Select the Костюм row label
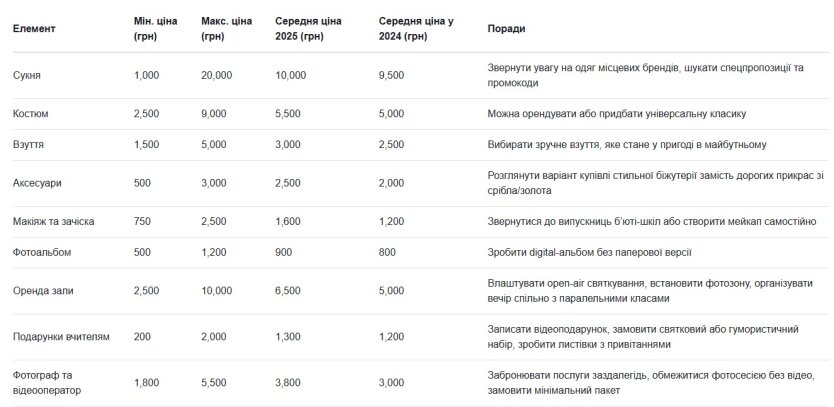Screen dimensions: 834x407 (x=30, y=114)
